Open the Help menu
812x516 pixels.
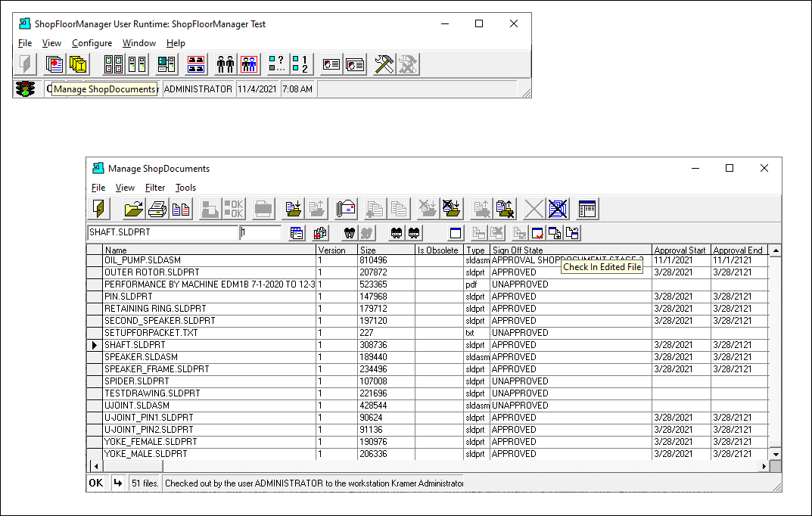click(176, 43)
